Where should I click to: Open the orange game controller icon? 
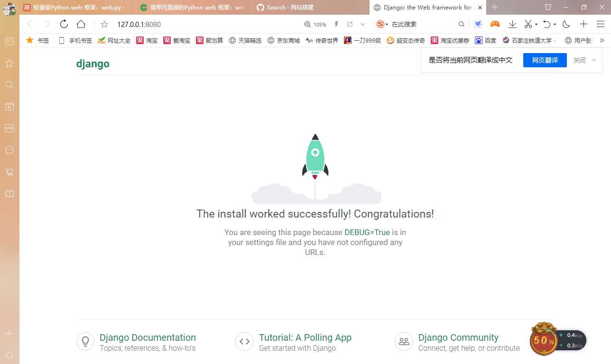[x=495, y=24]
